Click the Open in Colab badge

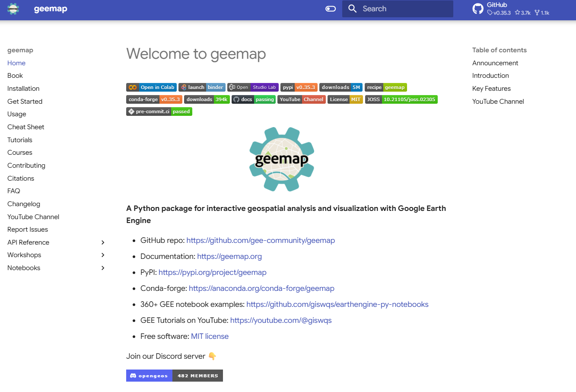coord(151,87)
